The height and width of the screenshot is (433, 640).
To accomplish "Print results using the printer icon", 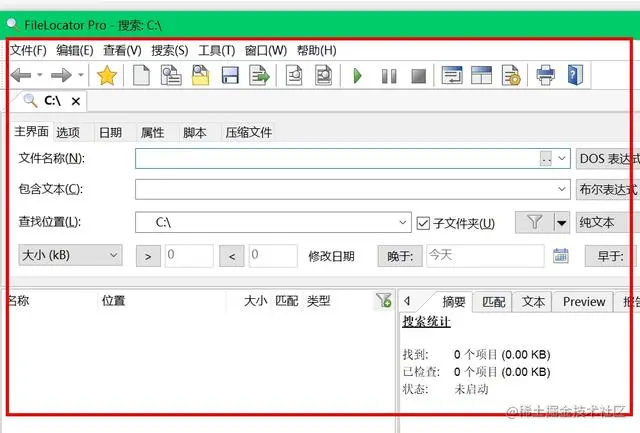I will coord(545,75).
